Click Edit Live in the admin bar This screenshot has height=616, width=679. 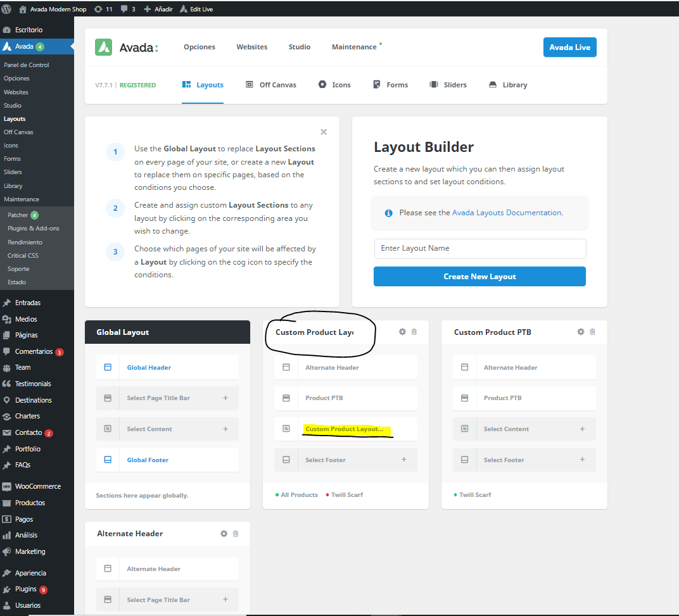(196, 9)
